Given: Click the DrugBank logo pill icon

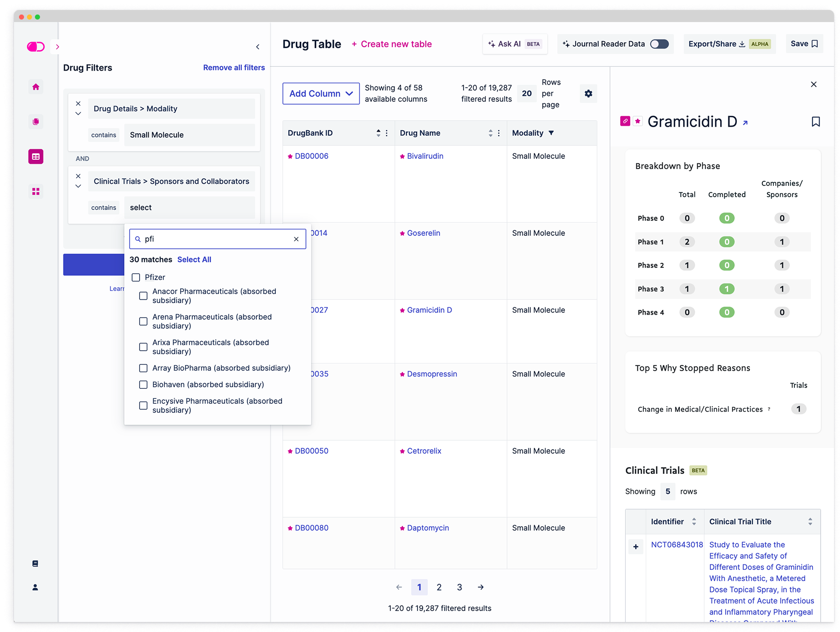Looking at the screenshot, I should [36, 47].
